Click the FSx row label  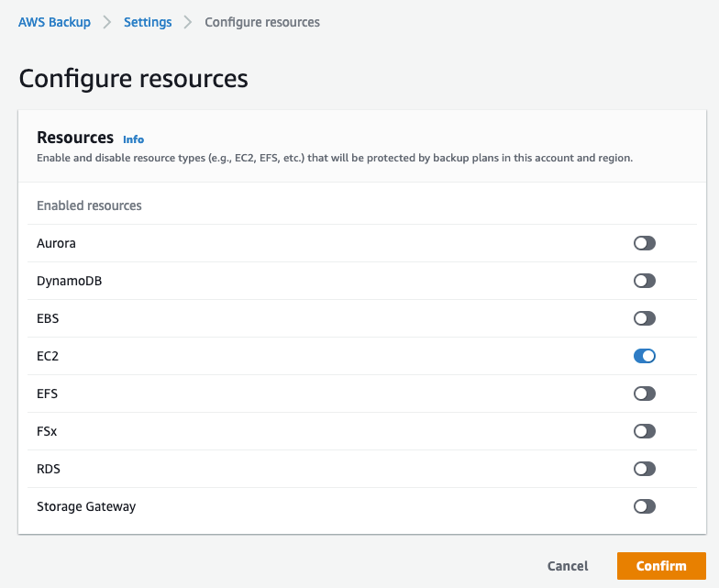click(x=47, y=431)
